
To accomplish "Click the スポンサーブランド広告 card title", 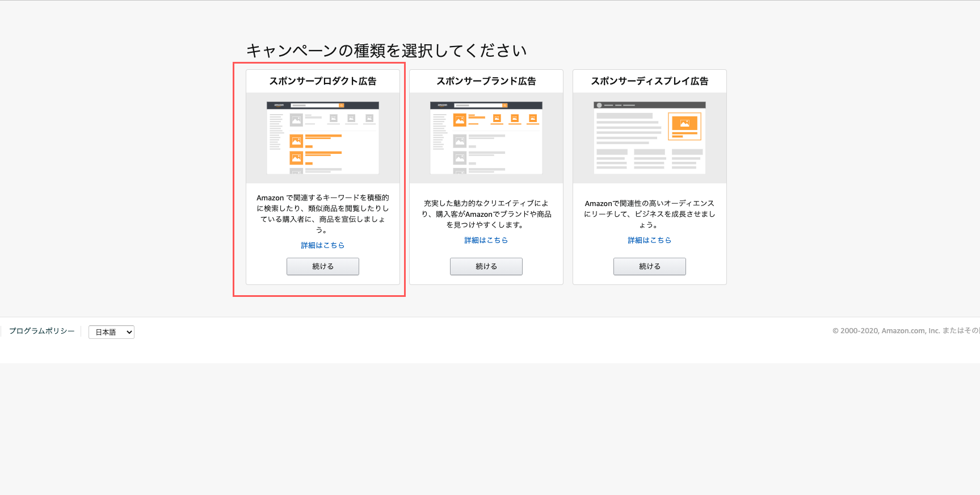I will pos(486,81).
